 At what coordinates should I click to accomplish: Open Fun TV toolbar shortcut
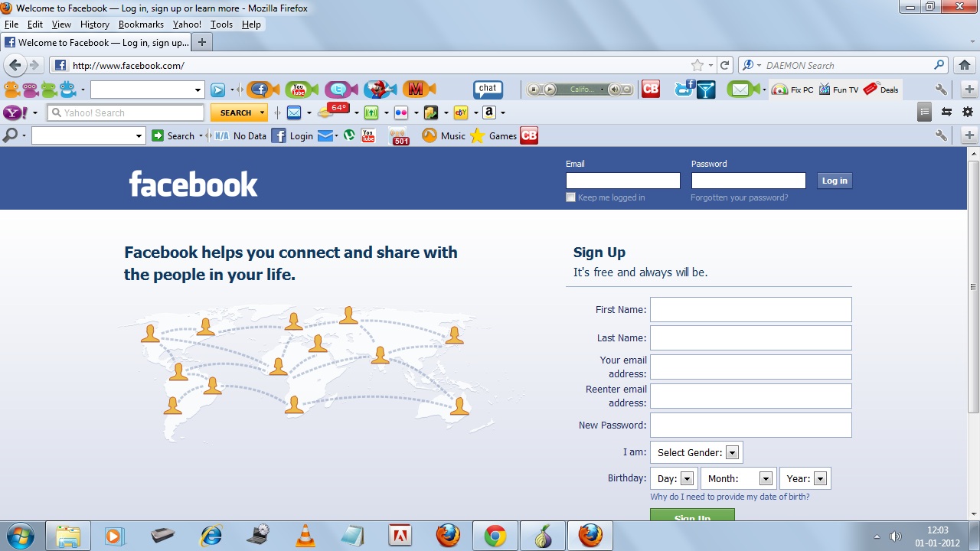click(838, 90)
